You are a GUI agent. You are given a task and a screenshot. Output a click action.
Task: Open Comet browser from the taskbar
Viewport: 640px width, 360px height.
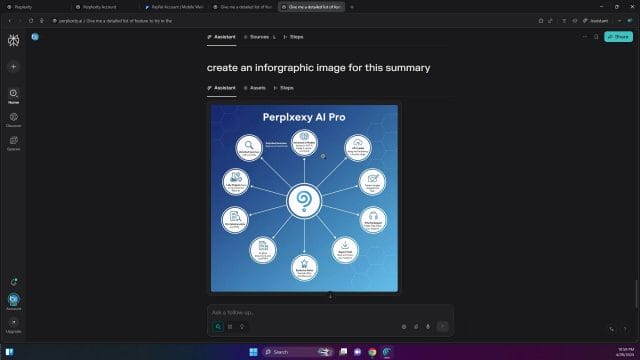pyautogui.click(x=387, y=352)
